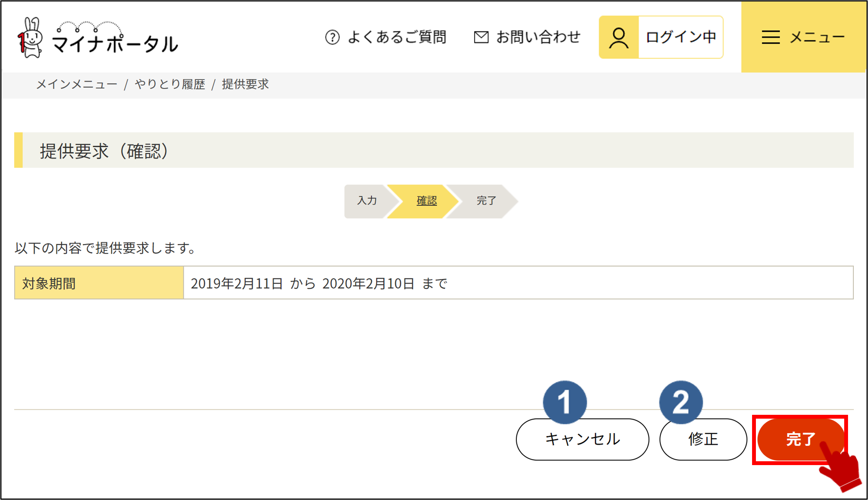Screen dimensions: 868x500
Task: Click the blue circle number 1 badge
Action: 565,402
